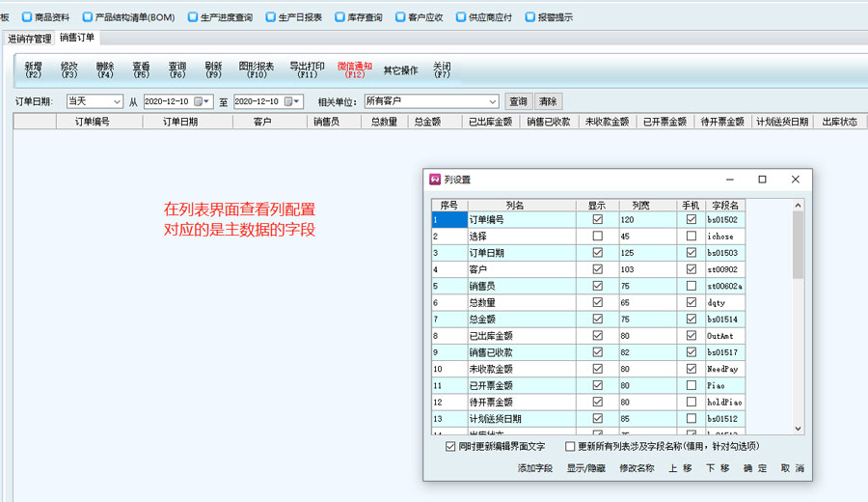Click the 列设置 scrollbar down arrow
The width and height of the screenshot is (868, 502).
click(x=798, y=429)
